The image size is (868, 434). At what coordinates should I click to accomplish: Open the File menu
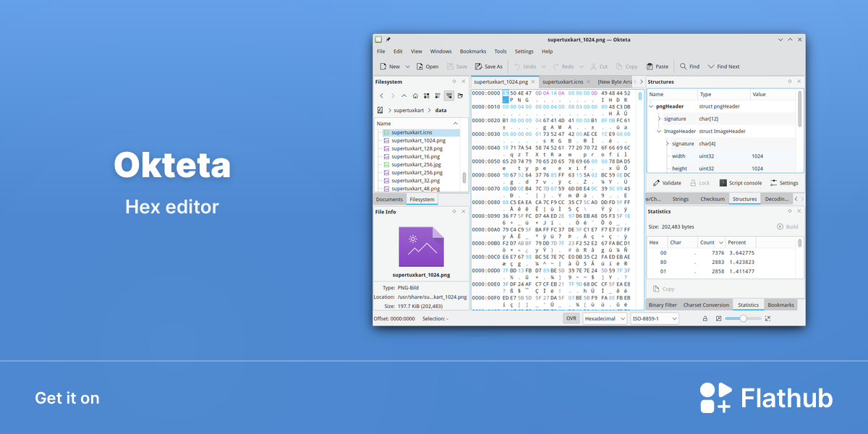[x=380, y=51]
